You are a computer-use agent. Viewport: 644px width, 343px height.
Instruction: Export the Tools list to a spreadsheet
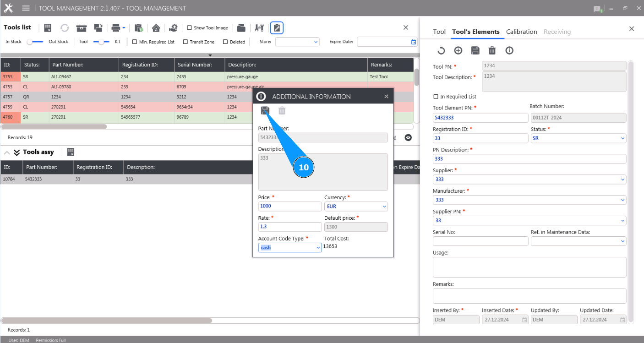[x=48, y=28]
